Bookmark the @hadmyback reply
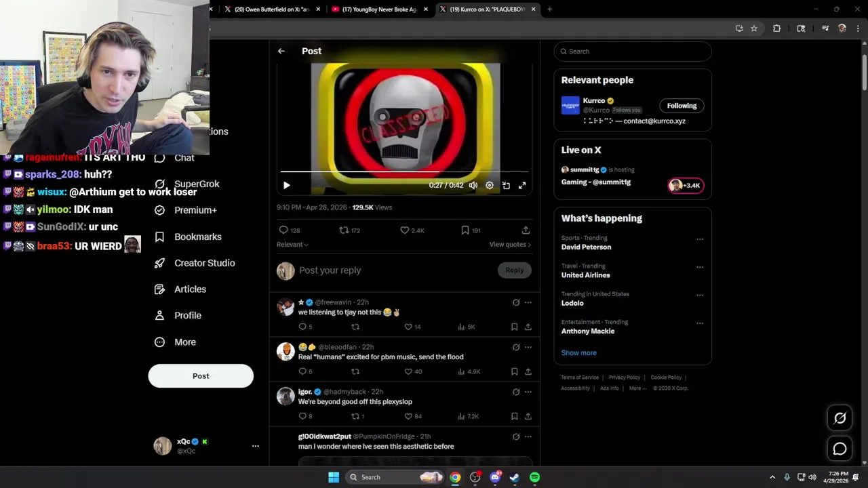The height and width of the screenshot is (488, 868). click(x=514, y=416)
